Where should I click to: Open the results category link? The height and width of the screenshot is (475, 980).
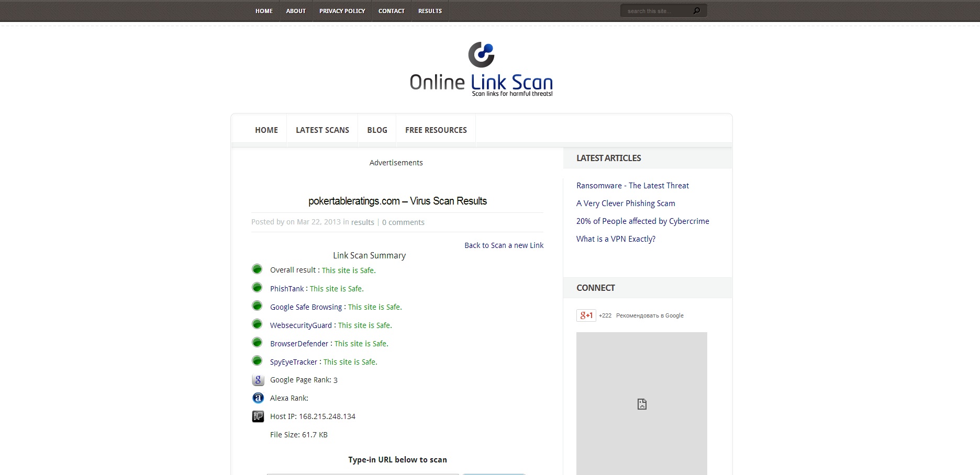pyautogui.click(x=363, y=222)
